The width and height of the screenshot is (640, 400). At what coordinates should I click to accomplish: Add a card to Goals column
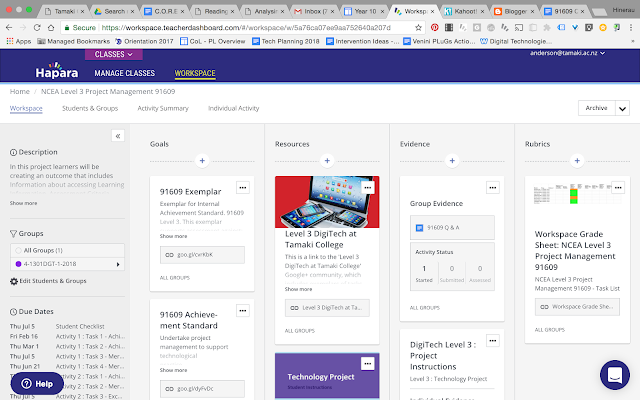[202, 161]
